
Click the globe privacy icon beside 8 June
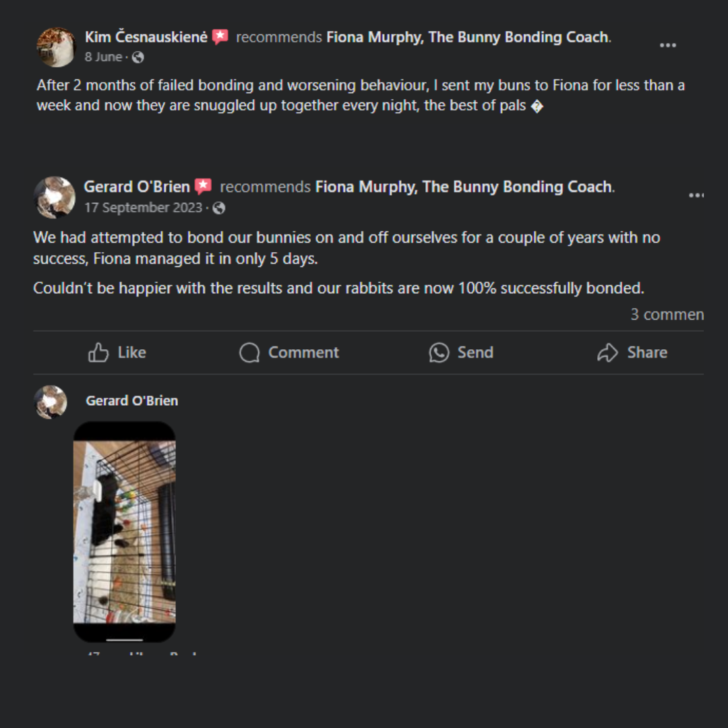point(138,57)
